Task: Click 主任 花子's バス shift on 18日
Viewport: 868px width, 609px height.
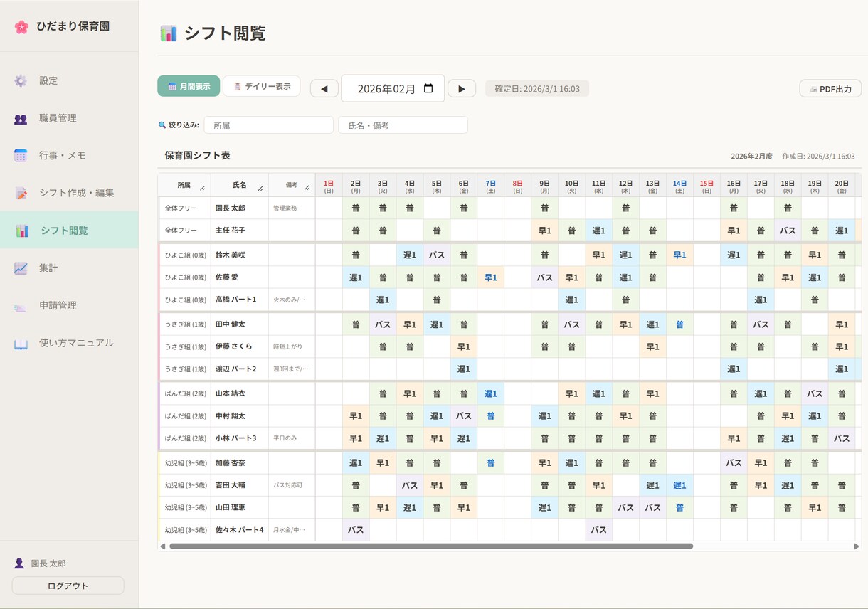Action: [x=788, y=231]
